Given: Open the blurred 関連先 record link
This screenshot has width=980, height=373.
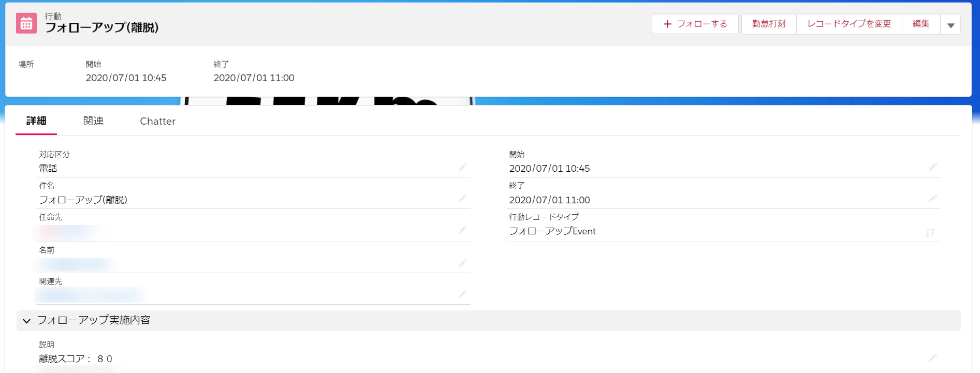Looking at the screenshot, I should coord(89,295).
